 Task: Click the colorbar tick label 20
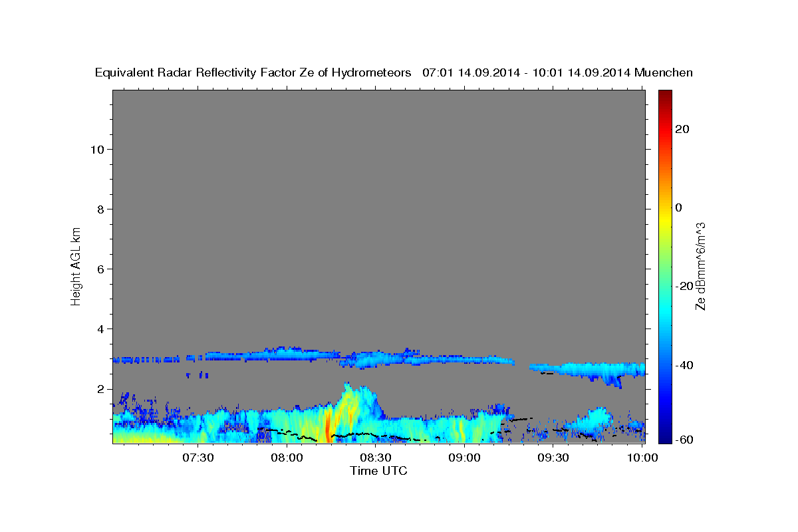(682, 129)
